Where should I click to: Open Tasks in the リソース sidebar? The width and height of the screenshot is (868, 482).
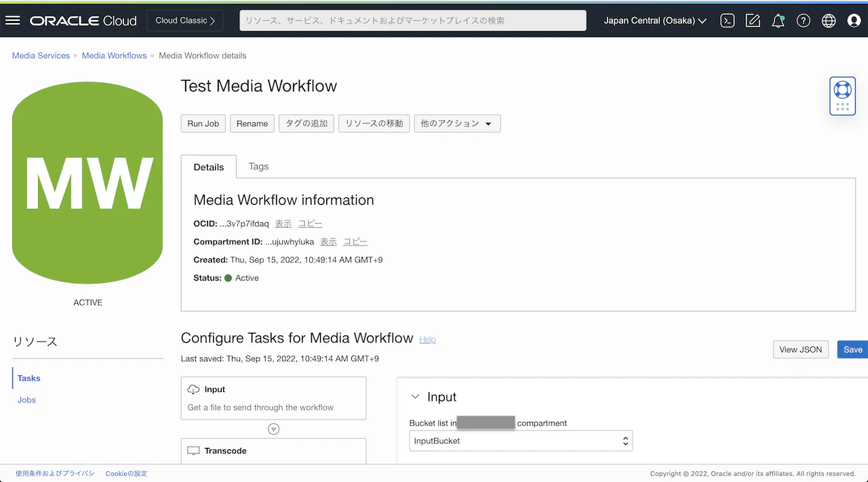[29, 378]
